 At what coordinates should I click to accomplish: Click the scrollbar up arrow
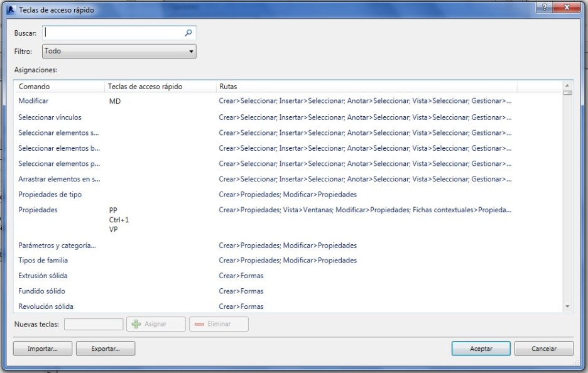(x=567, y=85)
